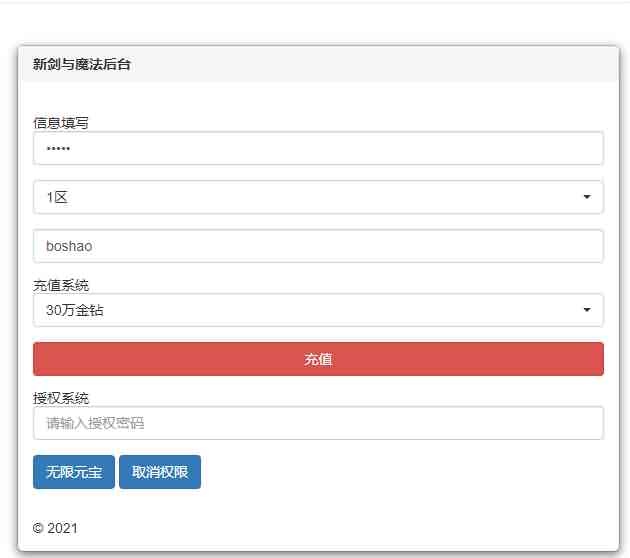Select the 1区 text in server selector
Viewport: 630px width, 558px height.
click(x=57, y=197)
